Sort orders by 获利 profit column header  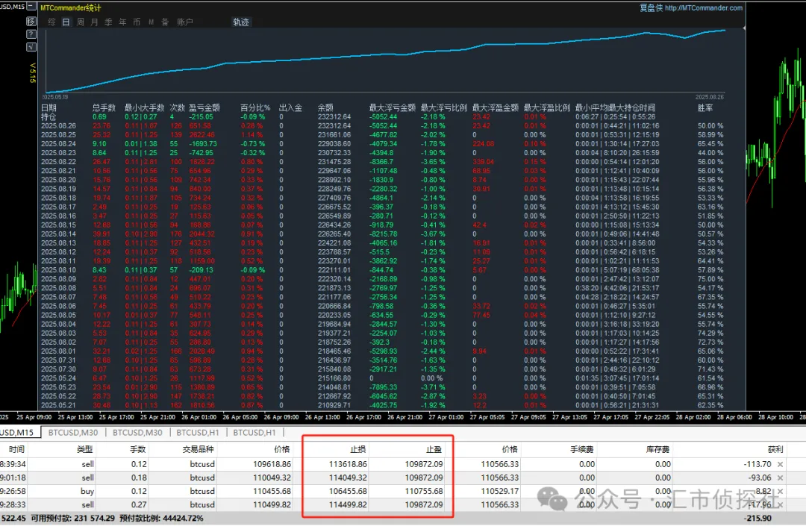775,450
